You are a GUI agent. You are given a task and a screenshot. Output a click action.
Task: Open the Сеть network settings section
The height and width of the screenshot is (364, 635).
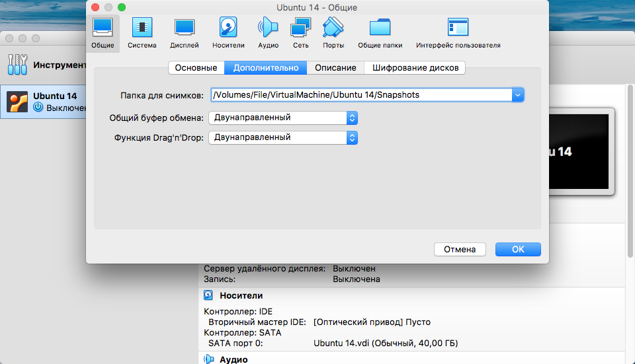tap(300, 34)
